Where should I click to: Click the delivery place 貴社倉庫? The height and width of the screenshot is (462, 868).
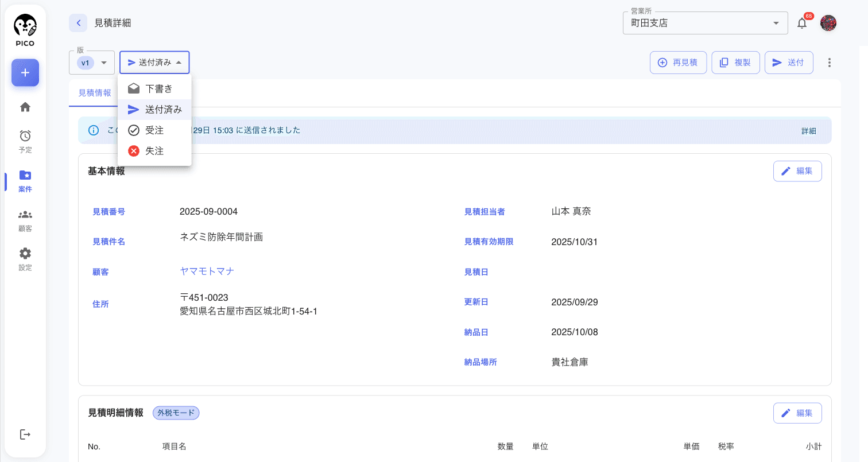(x=569, y=362)
